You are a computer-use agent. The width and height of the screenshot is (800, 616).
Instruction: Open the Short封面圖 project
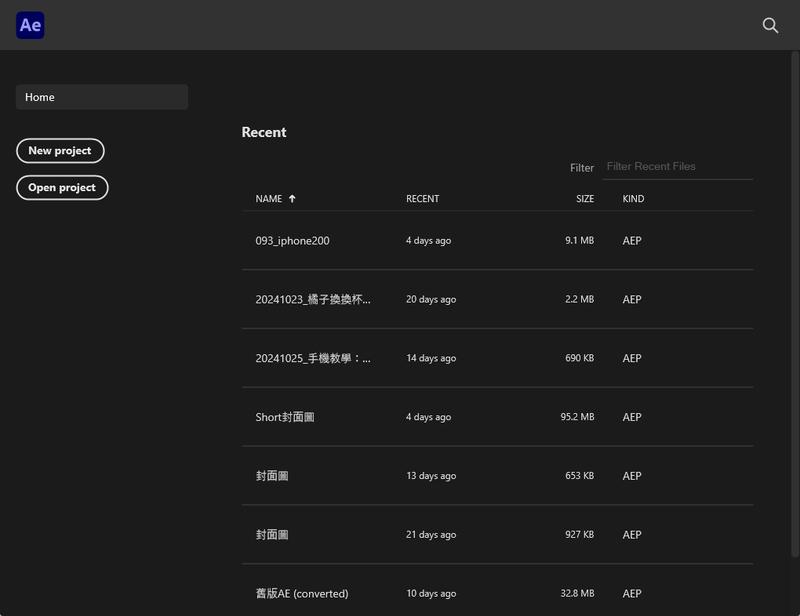pos(285,417)
